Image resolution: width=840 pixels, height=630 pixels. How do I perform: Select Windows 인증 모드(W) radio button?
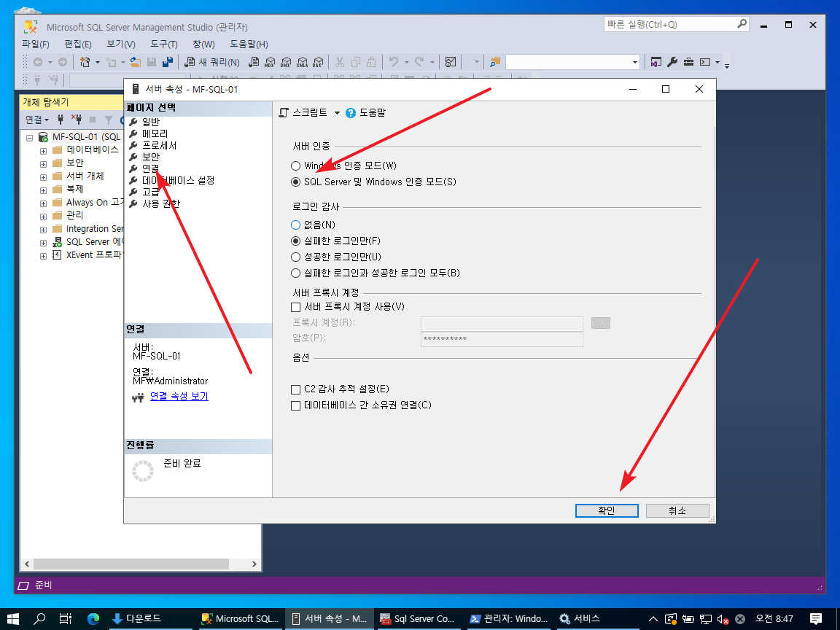pos(296,166)
